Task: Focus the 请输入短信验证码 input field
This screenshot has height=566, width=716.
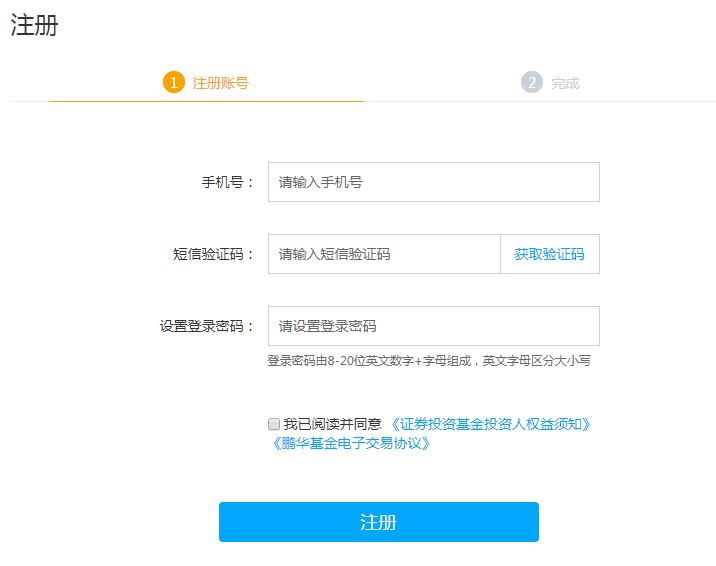Action: tap(384, 254)
